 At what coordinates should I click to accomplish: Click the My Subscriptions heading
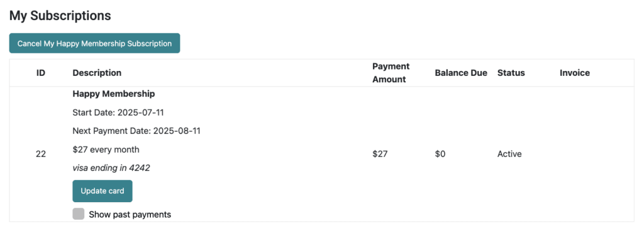point(60,16)
